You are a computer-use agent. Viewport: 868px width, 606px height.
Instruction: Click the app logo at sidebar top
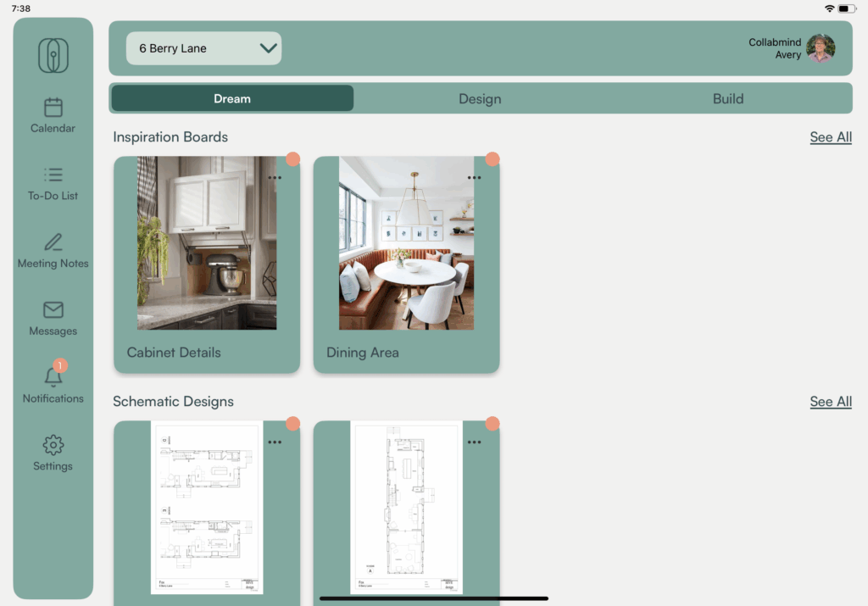pos(53,56)
